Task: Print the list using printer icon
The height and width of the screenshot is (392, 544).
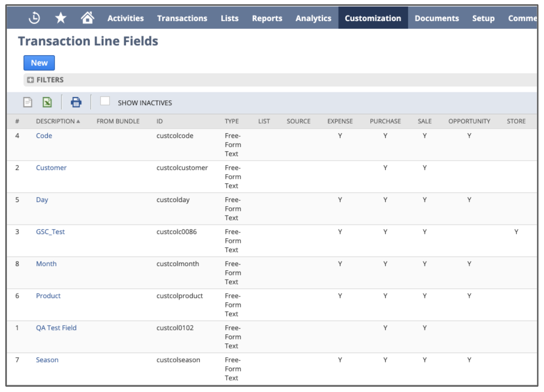Action: pyautogui.click(x=76, y=102)
